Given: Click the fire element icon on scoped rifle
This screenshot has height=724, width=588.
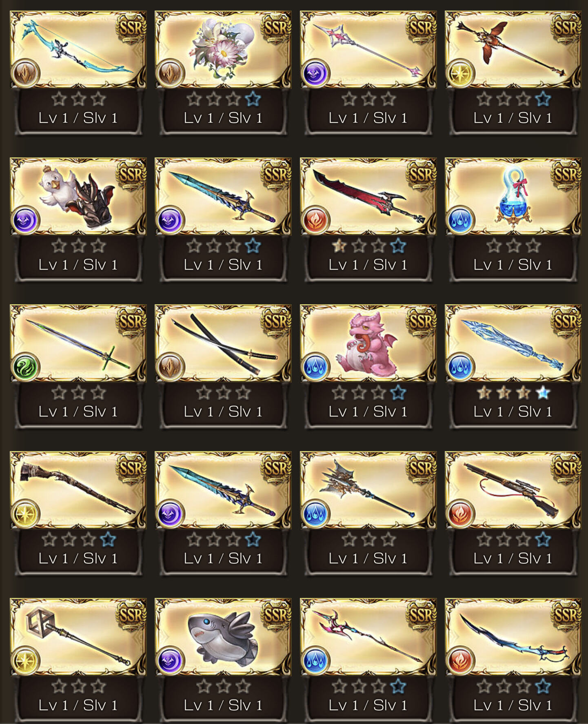Looking at the screenshot, I should pos(460,514).
